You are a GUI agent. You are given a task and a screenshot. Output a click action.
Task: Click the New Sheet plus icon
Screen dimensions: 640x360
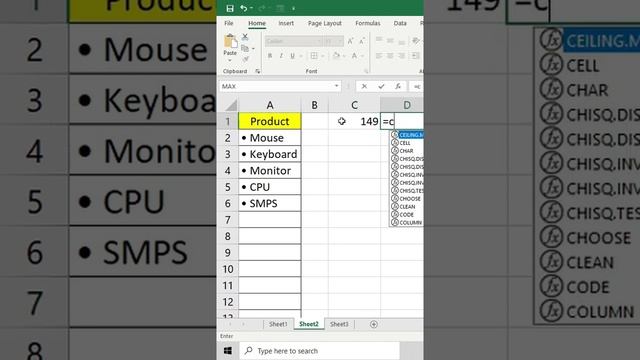[x=373, y=324]
